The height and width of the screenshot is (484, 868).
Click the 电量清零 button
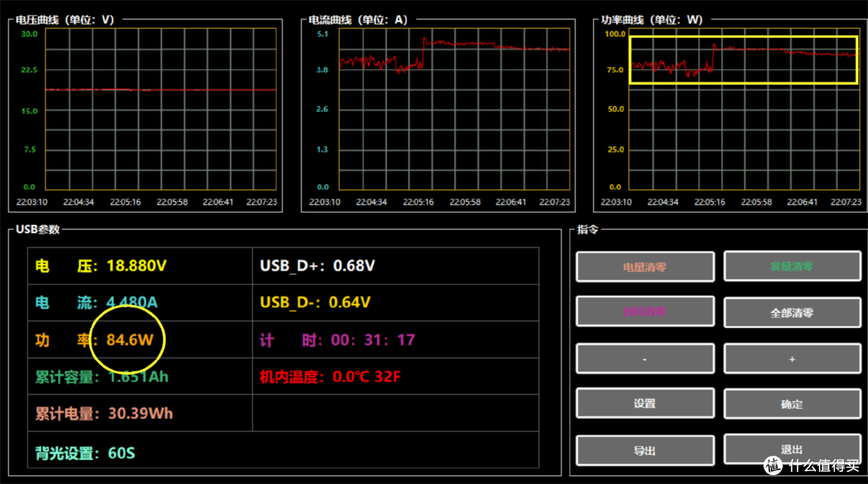pos(645,267)
